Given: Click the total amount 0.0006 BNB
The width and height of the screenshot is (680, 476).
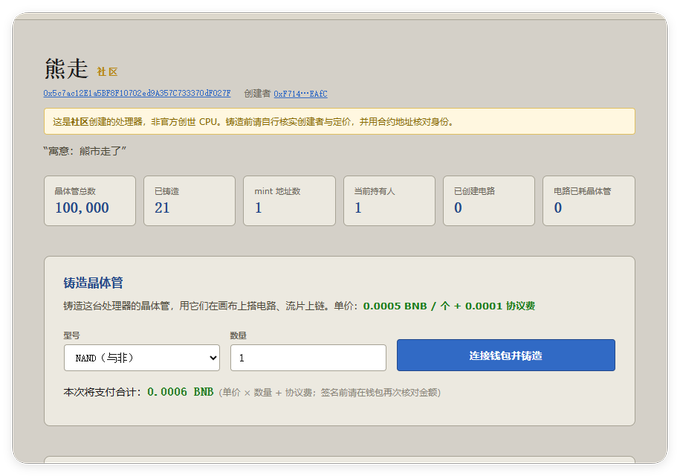Looking at the screenshot, I should [180, 392].
